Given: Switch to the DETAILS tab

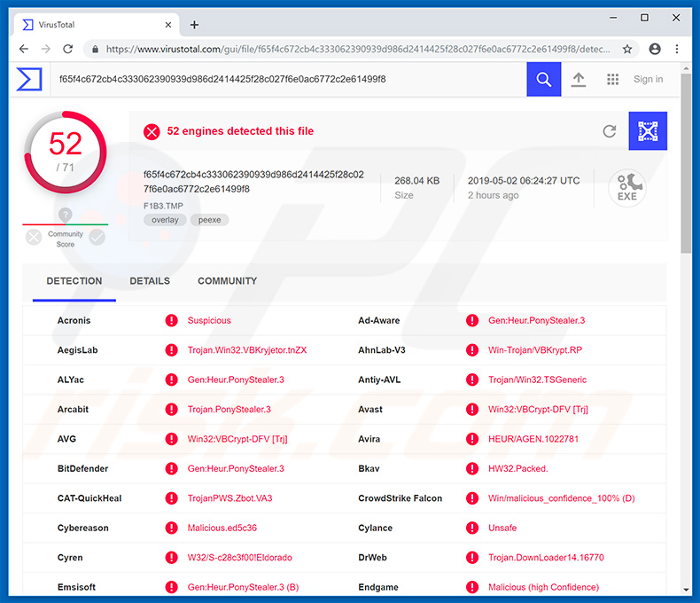Looking at the screenshot, I should pyautogui.click(x=150, y=281).
